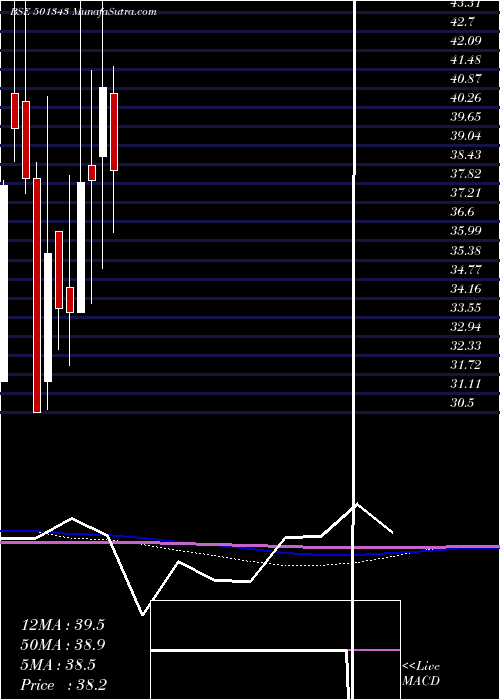Click the 37.82 price axis label

pos(466,174)
